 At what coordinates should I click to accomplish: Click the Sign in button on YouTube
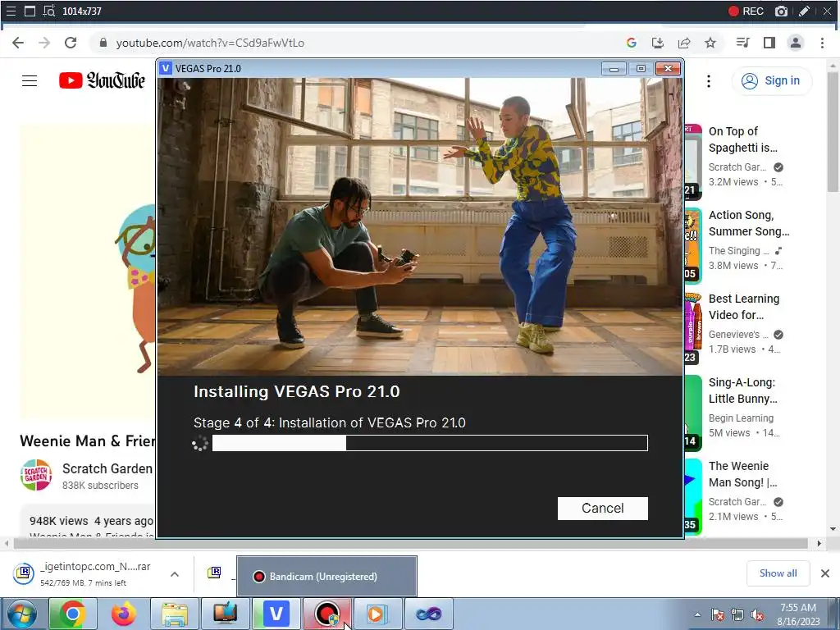tap(771, 81)
